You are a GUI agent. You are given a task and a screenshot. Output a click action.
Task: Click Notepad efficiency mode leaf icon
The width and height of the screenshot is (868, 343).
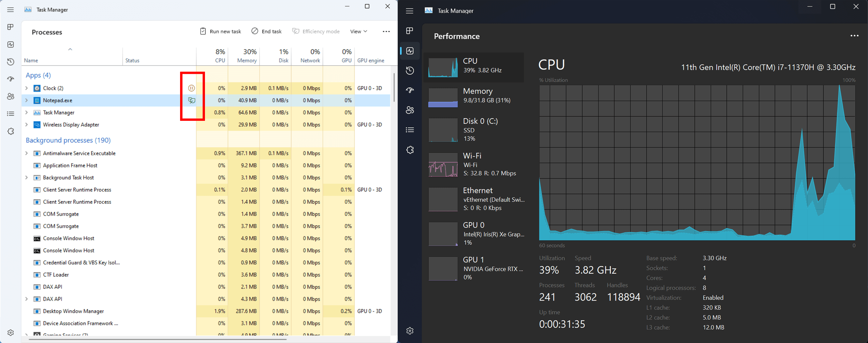[x=192, y=100]
